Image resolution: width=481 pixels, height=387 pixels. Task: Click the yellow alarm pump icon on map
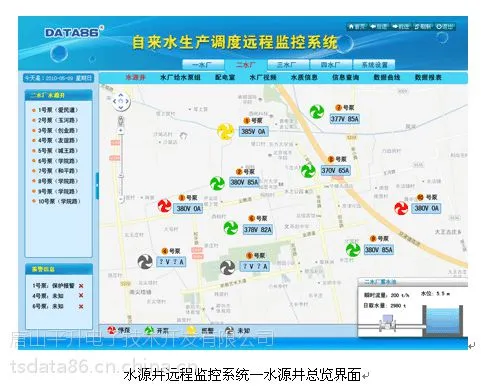[x=226, y=131]
